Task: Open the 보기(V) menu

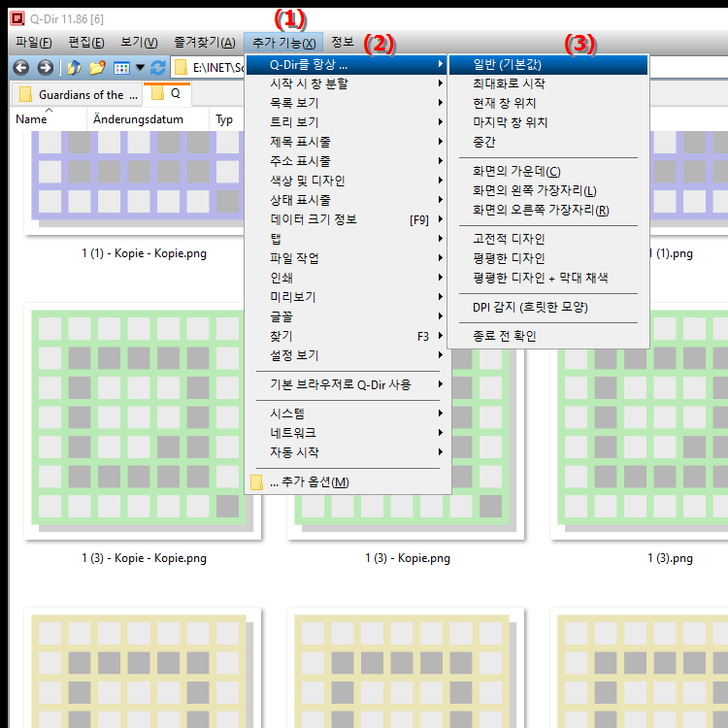Action: click(139, 43)
